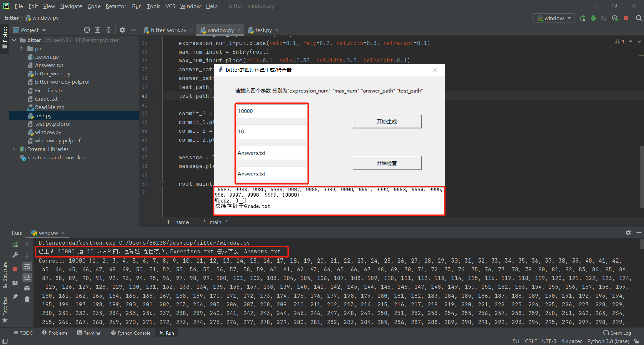Open the '4 spaces' indent selector
Screen dimensions: 644x345
click(572, 341)
